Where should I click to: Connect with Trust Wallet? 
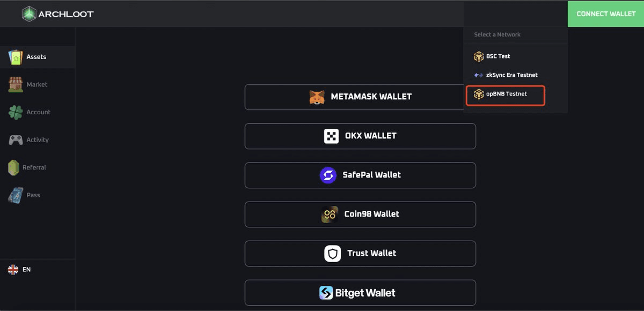click(360, 253)
